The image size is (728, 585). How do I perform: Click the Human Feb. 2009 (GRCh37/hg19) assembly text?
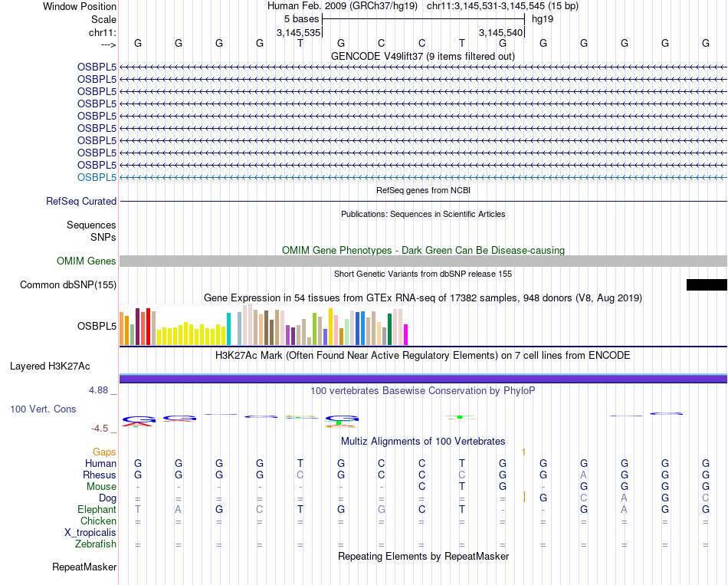click(x=343, y=6)
